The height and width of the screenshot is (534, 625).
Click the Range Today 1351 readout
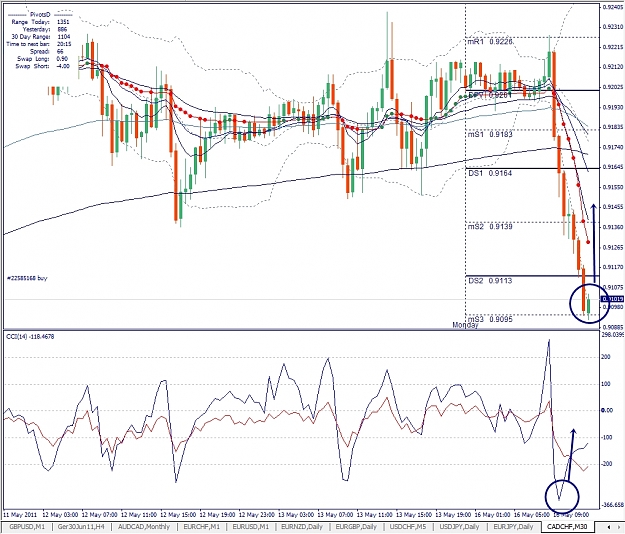pyautogui.click(x=40, y=22)
